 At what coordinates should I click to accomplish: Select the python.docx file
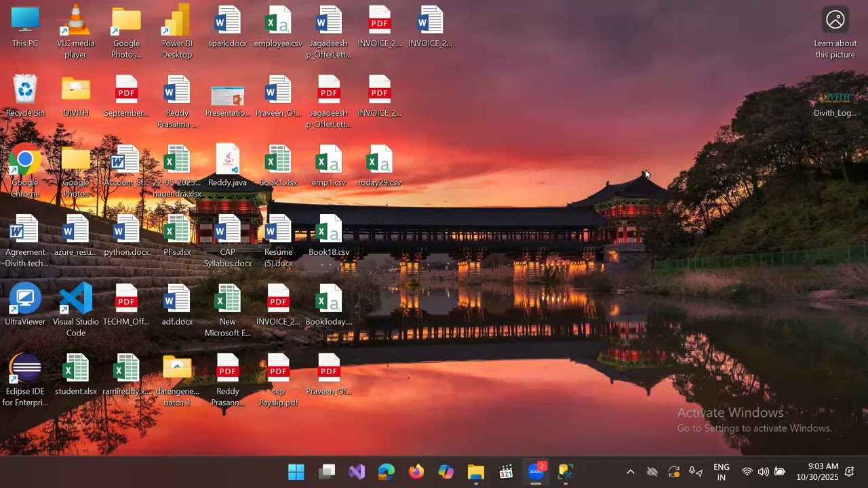[126, 235]
